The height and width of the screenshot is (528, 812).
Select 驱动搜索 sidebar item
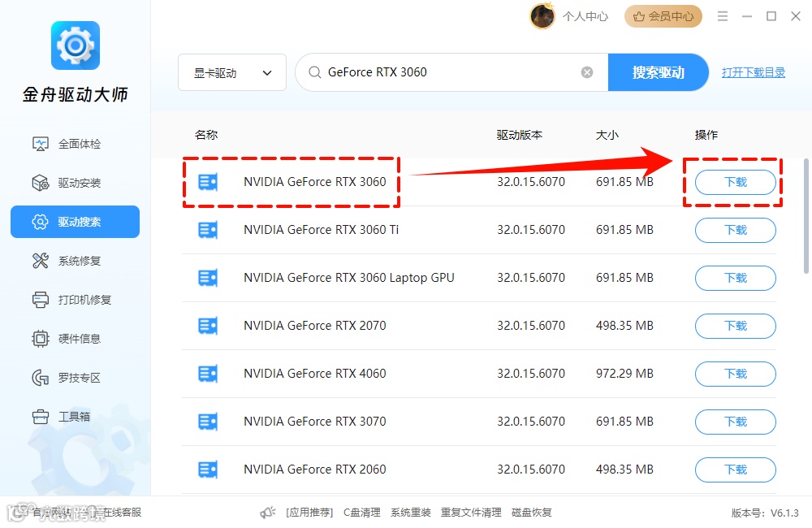click(75, 222)
